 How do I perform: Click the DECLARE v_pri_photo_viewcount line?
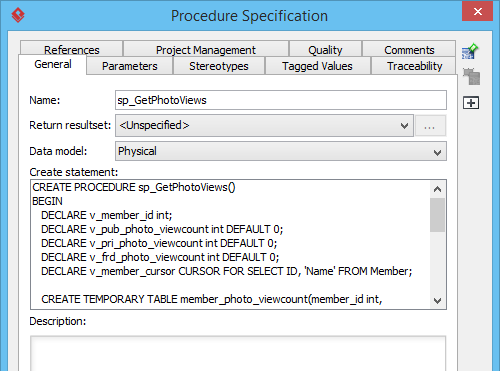pyautogui.click(x=159, y=243)
